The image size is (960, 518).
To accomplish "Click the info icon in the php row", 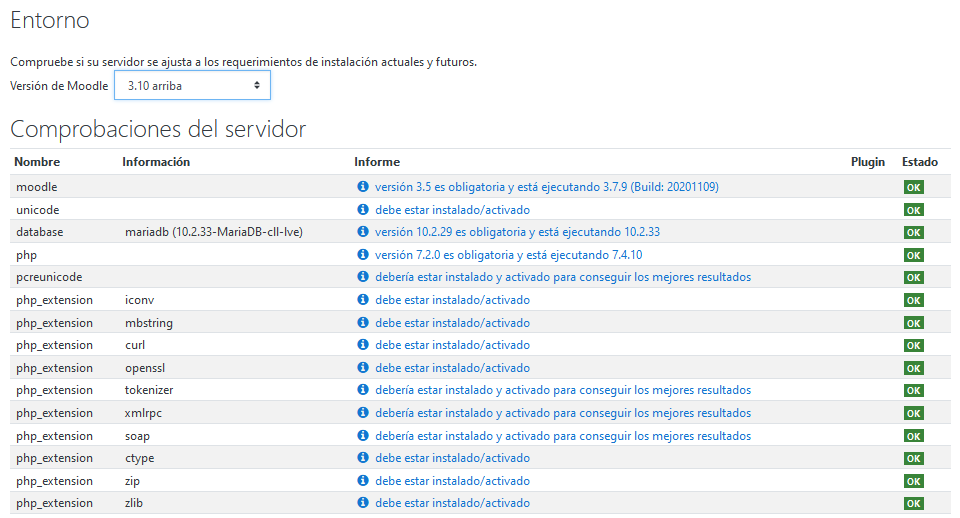I will [x=363, y=254].
